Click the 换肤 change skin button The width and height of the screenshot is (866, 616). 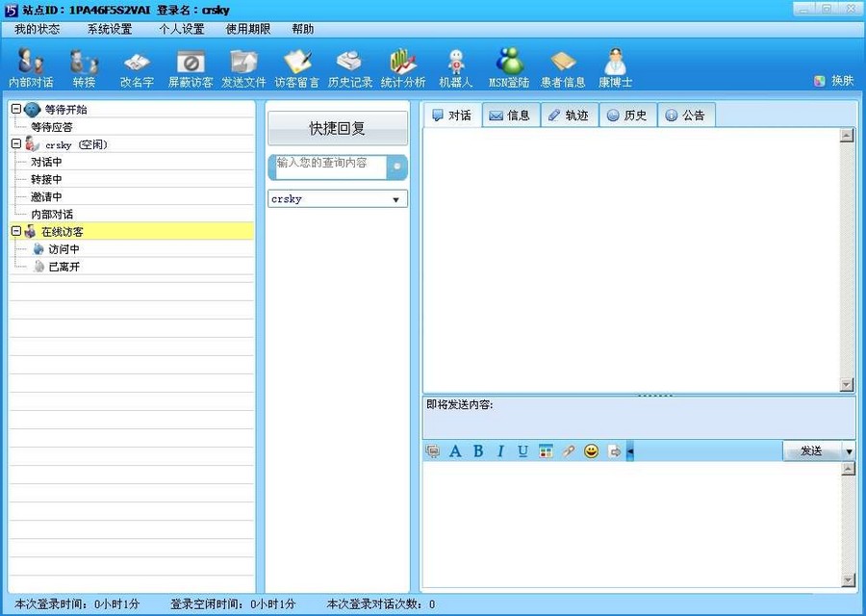tap(834, 81)
